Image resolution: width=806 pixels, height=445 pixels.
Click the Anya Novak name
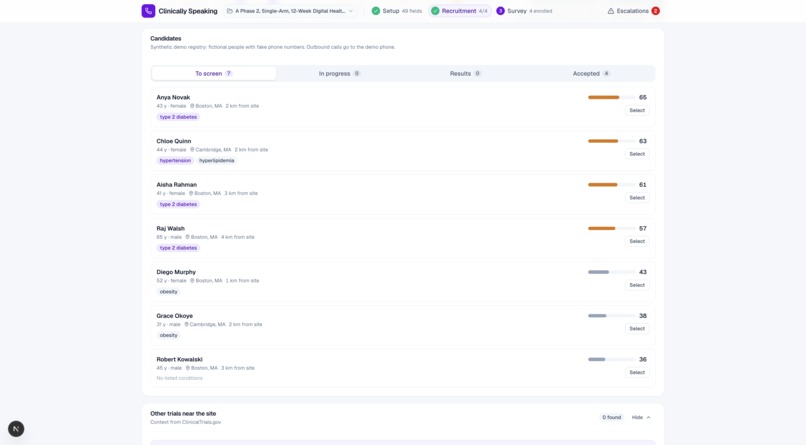173,97
